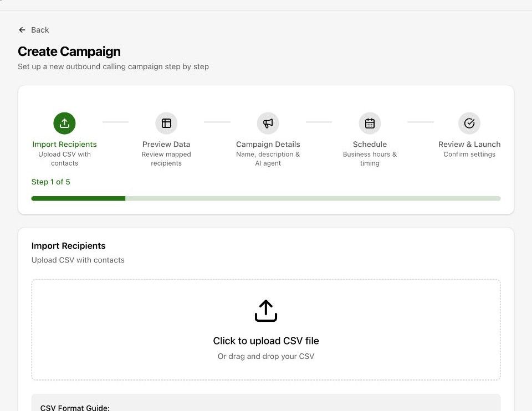This screenshot has height=411, width=532.
Task: Click the 'Import Recipients' section heading
Action: point(69,246)
